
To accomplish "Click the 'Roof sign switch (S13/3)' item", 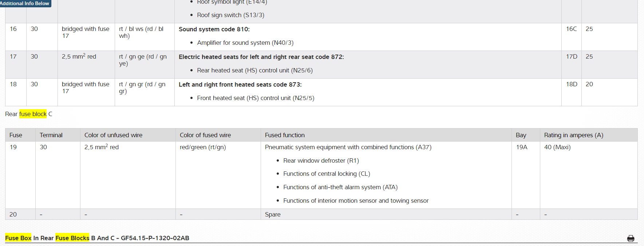I will 230,15.
